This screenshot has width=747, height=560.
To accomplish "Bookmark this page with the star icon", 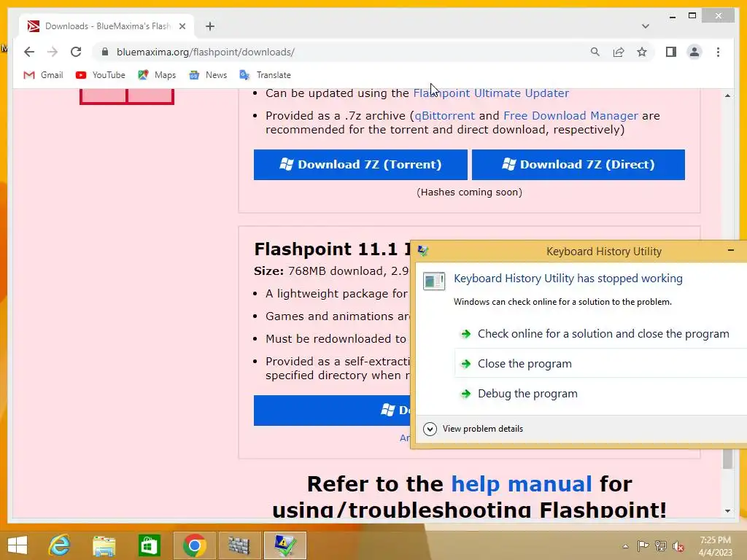I will click(x=642, y=52).
